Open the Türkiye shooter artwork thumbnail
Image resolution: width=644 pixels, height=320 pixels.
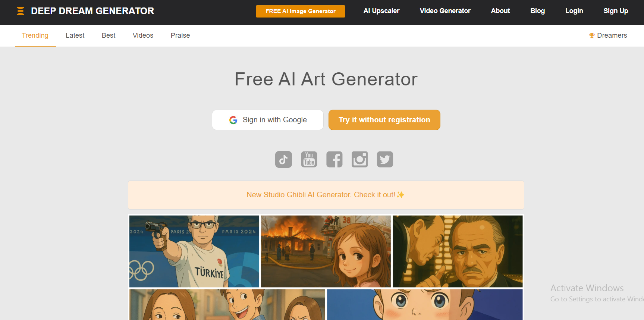194,251
